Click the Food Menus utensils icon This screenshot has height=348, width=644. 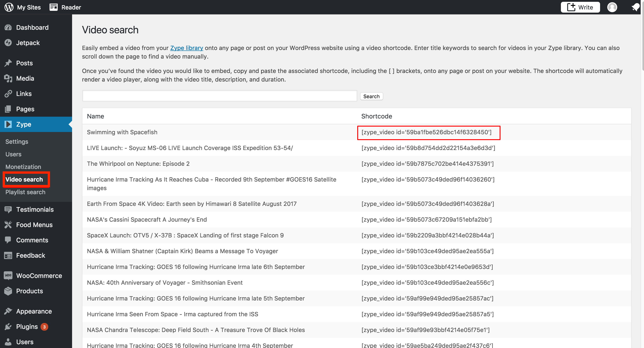coord(8,225)
